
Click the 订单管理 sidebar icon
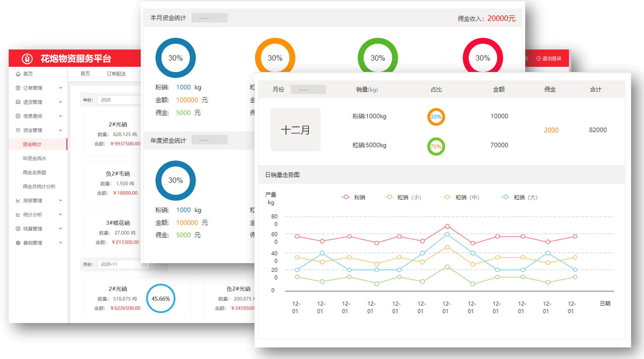[x=18, y=88]
